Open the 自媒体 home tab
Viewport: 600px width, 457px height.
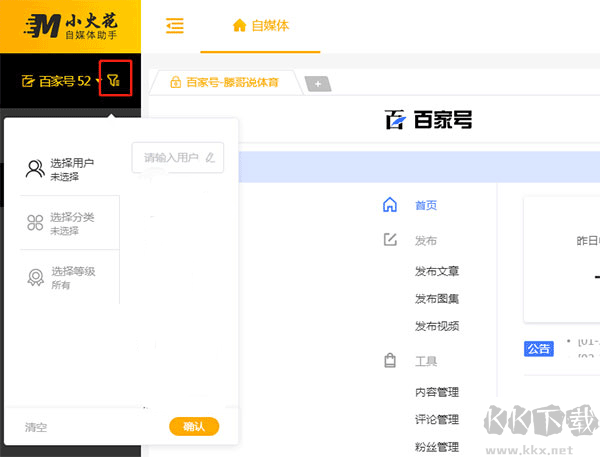coord(261,26)
